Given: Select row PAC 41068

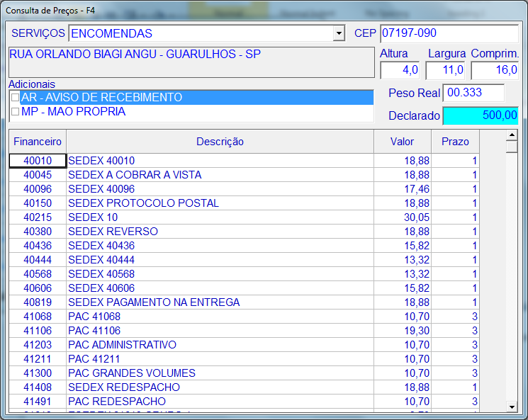Looking at the screenshot, I should tap(244, 316).
